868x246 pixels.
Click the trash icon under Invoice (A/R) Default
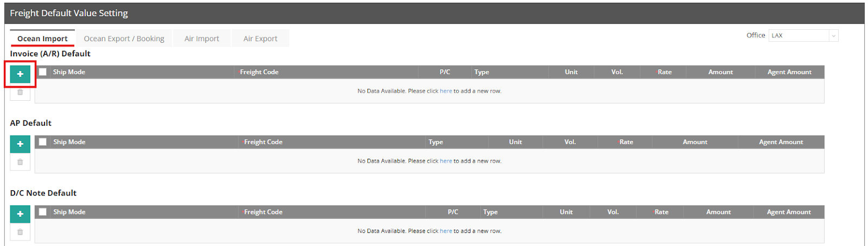[x=20, y=92]
